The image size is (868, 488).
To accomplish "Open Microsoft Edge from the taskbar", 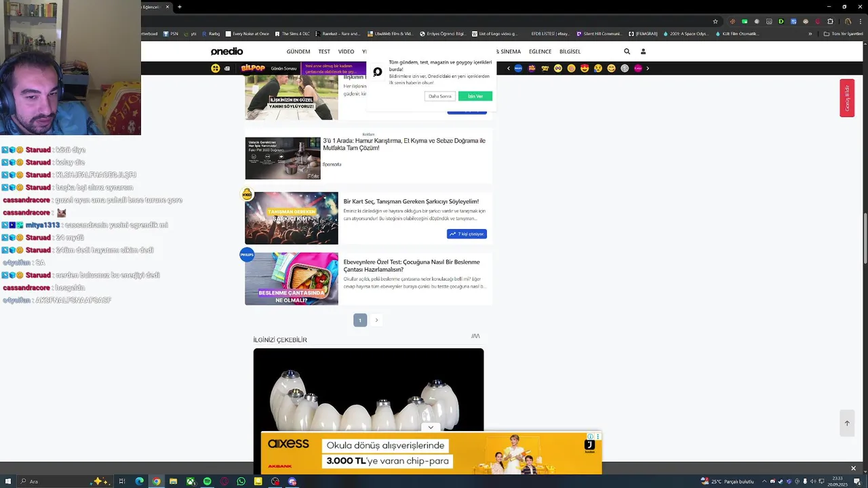I will pos(139,481).
